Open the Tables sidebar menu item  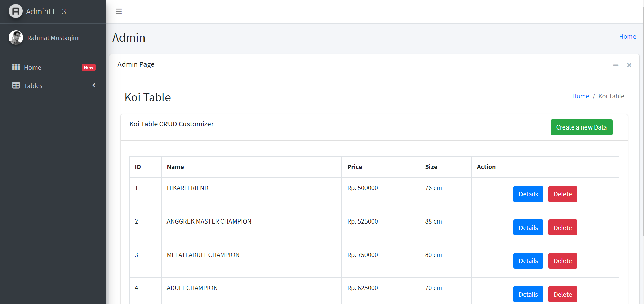pos(33,86)
